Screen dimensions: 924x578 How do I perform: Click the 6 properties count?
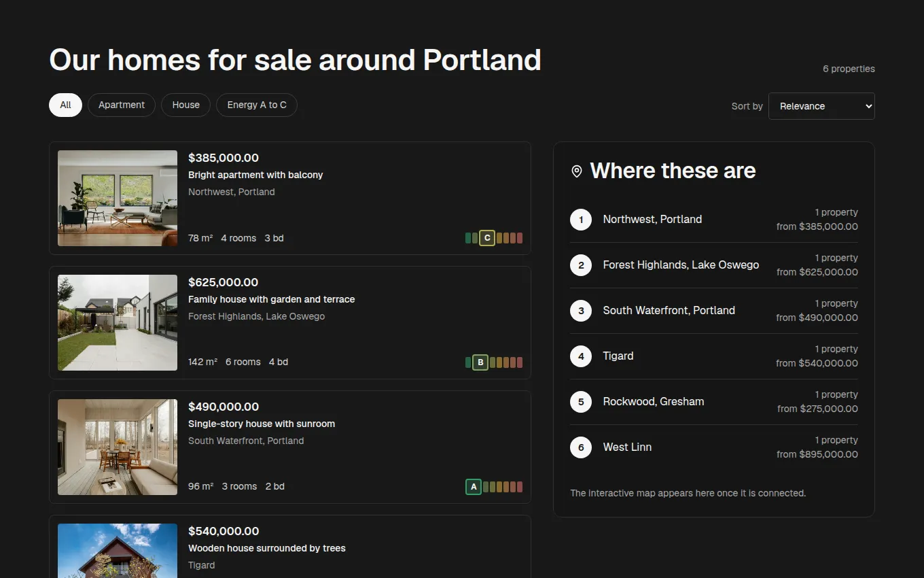849,69
